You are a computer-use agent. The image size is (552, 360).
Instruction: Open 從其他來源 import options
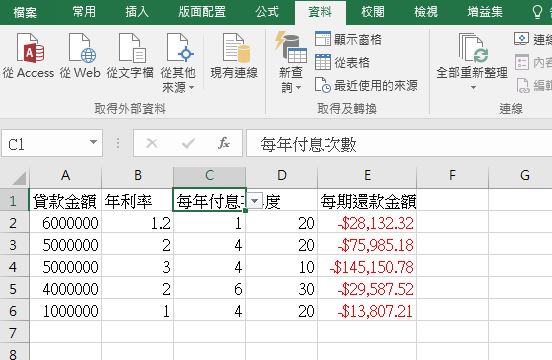coord(178,63)
